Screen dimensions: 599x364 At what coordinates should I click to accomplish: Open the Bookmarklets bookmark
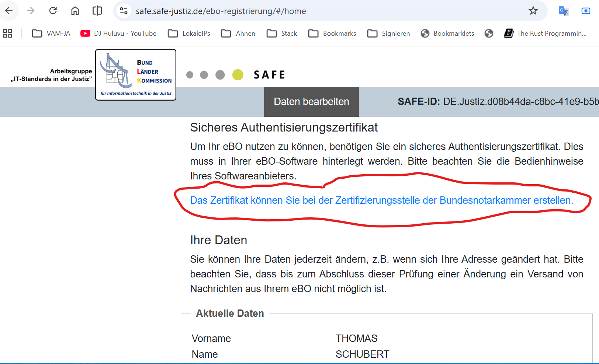(447, 34)
